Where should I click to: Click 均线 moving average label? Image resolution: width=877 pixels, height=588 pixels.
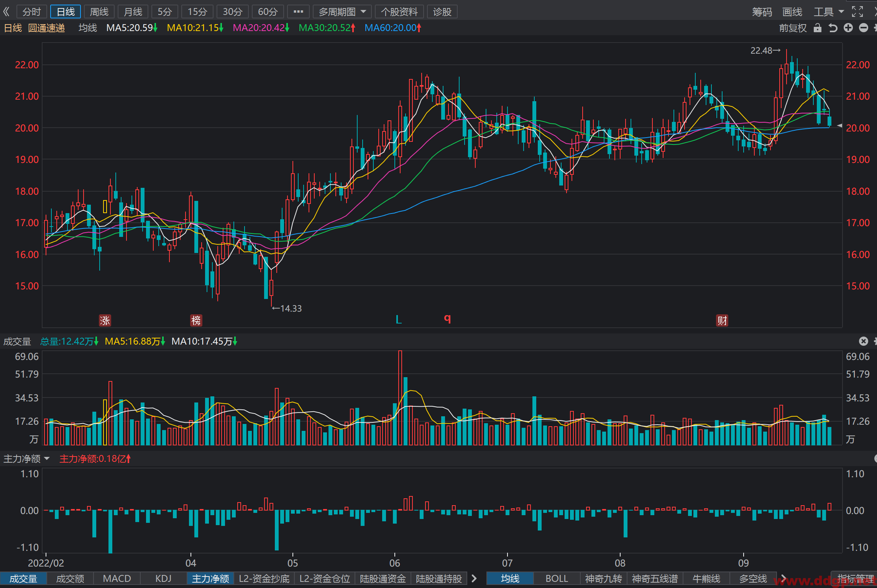[88, 28]
